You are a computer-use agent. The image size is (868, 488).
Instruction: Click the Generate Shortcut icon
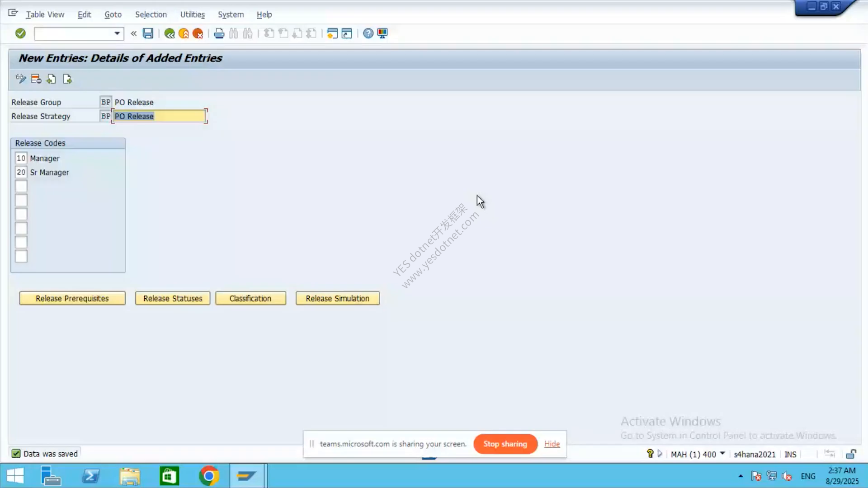coord(347,33)
